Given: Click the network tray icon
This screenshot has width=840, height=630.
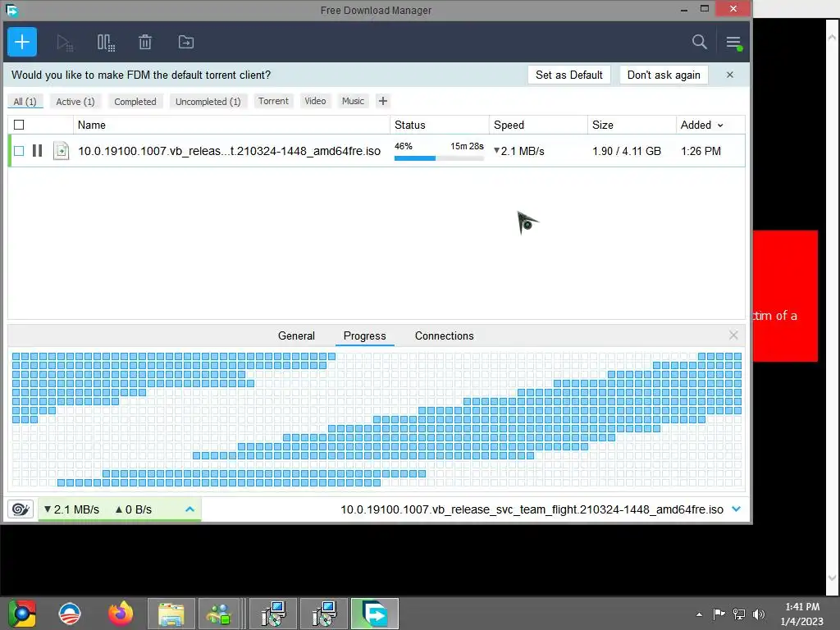Looking at the screenshot, I should pos(739,614).
